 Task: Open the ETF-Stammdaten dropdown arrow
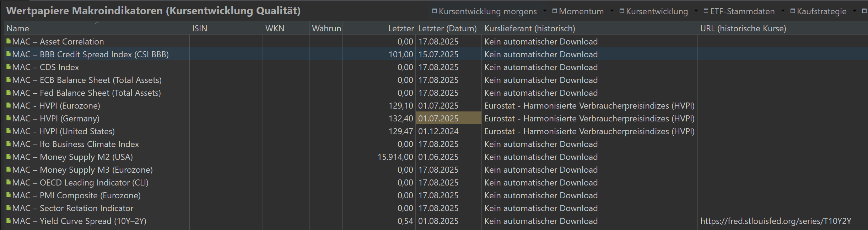(x=782, y=11)
